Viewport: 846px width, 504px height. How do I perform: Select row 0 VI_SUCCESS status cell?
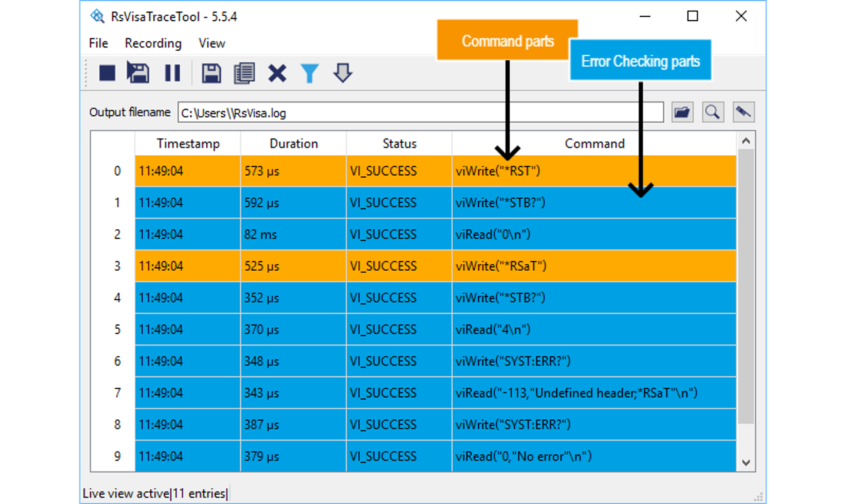[399, 171]
